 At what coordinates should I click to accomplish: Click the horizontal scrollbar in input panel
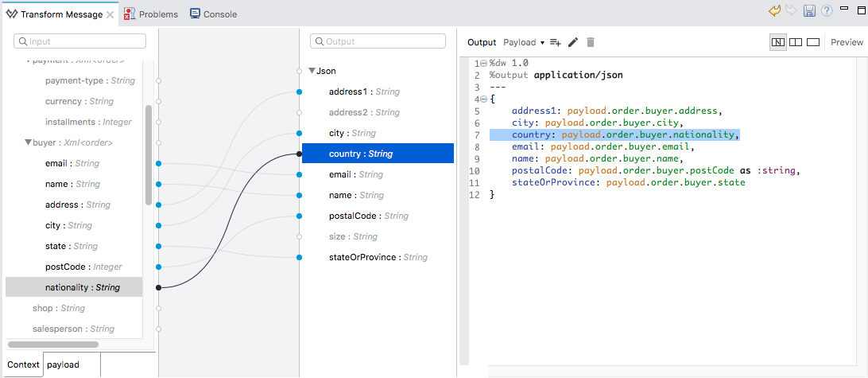click(x=55, y=345)
